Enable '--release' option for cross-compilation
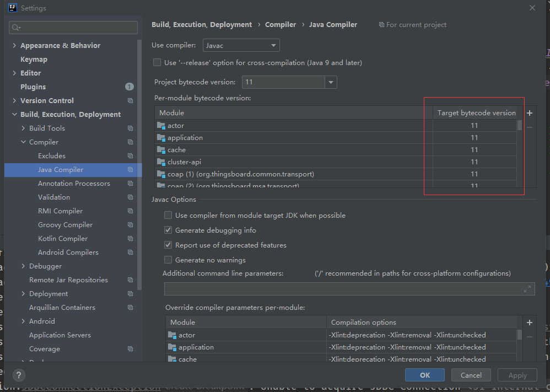 [157, 62]
